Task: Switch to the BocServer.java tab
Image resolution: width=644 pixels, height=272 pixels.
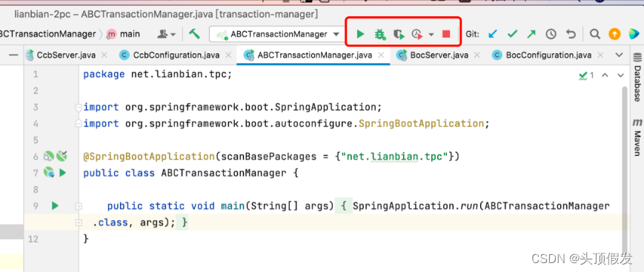Action: click(x=439, y=55)
